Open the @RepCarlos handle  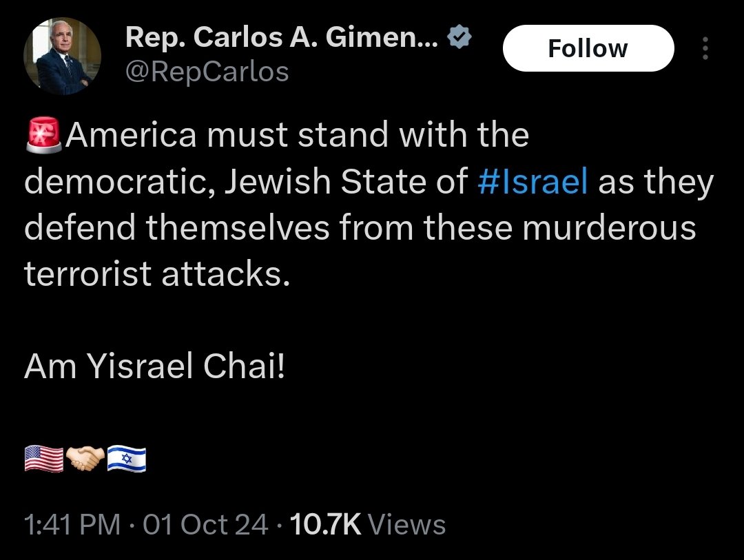[x=207, y=71]
